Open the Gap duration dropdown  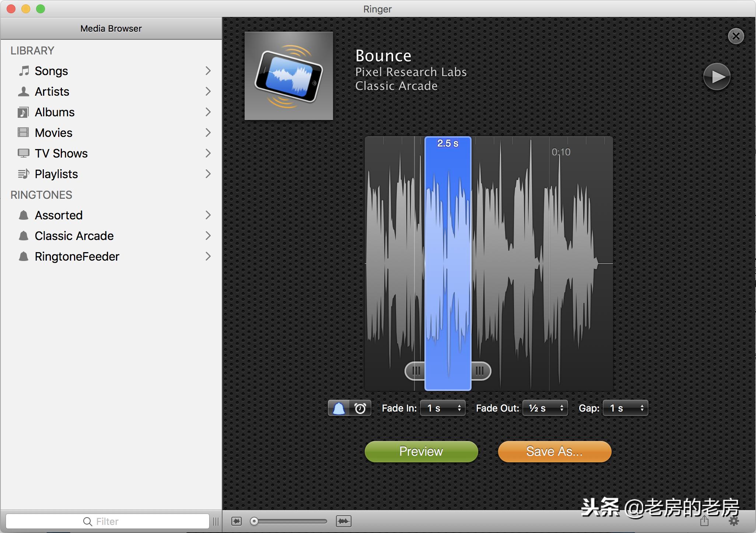[625, 408]
